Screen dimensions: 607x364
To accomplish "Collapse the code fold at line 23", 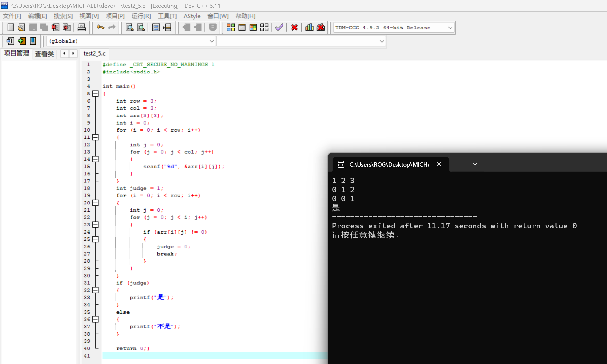I will pyautogui.click(x=95, y=225).
